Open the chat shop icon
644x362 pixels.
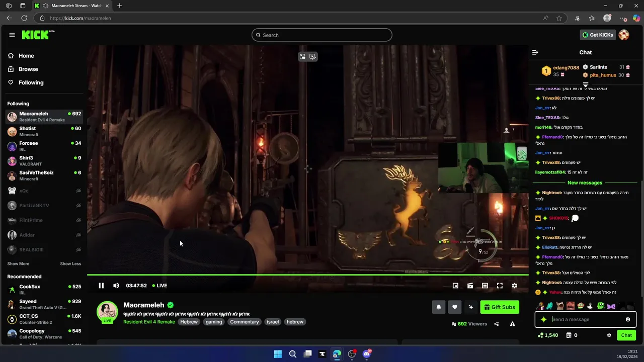pyautogui.click(x=569, y=335)
